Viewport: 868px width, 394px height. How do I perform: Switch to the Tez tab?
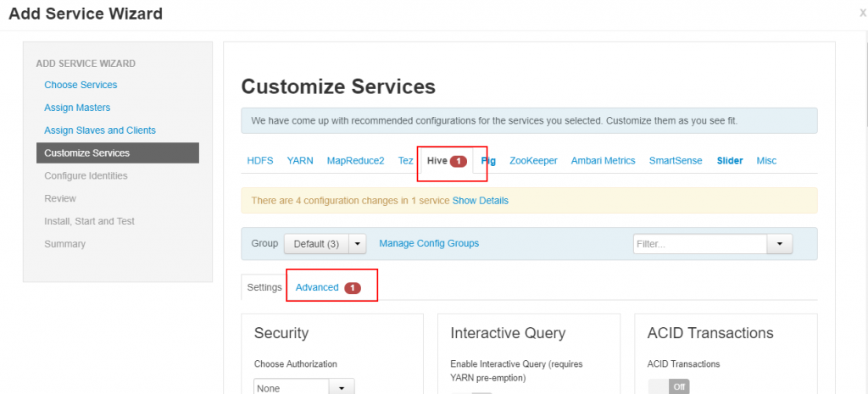[406, 160]
